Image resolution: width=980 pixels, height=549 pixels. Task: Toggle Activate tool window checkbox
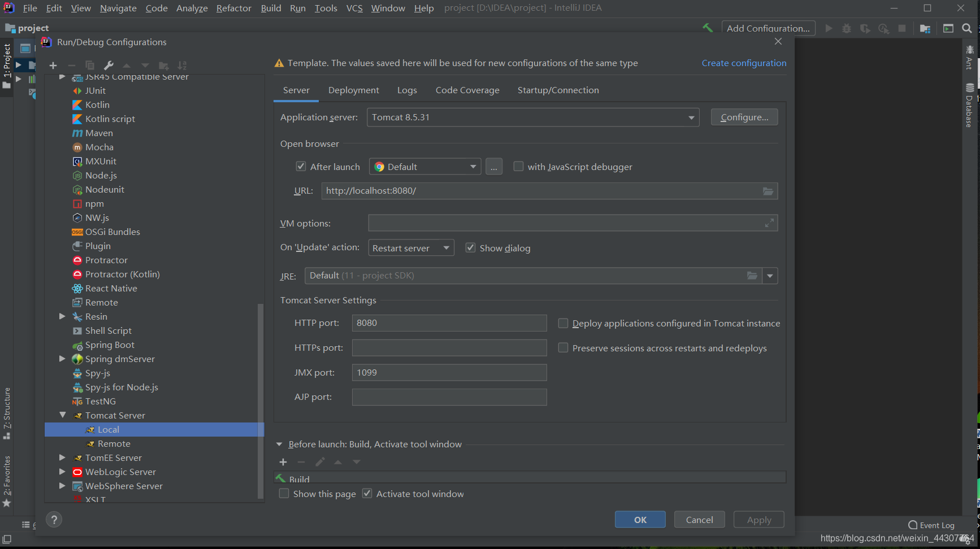coord(367,494)
